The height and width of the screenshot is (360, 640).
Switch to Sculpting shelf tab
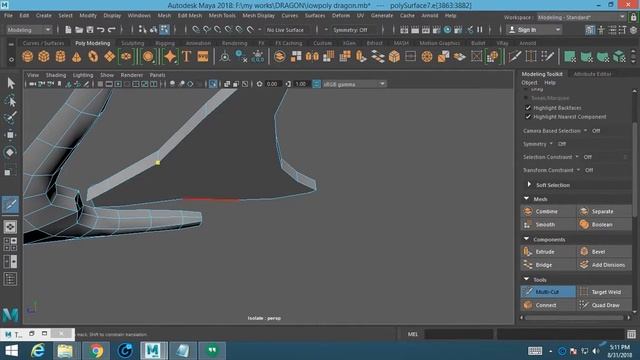(x=133, y=43)
